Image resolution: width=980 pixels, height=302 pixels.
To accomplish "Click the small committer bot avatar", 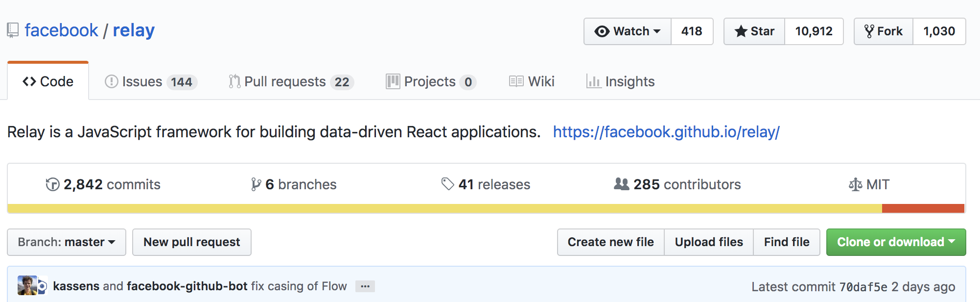I will (x=43, y=286).
